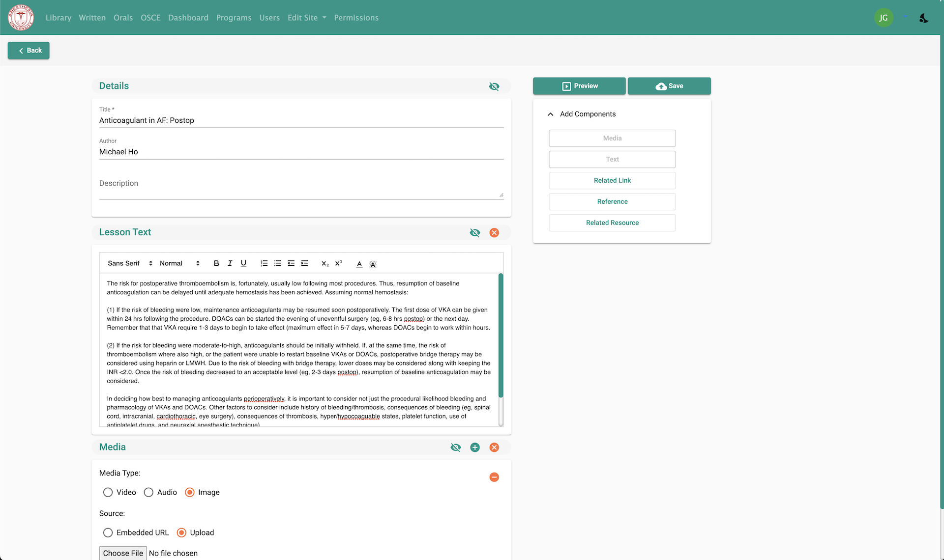Insert a bulleted list in editor

(x=277, y=263)
